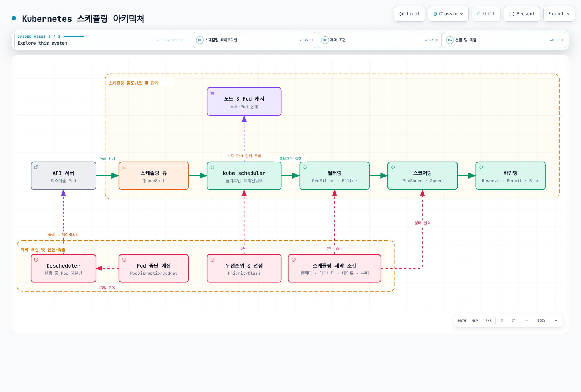The image size is (581, 392).
Task: Switch to the Light theme
Action: pyautogui.click(x=409, y=14)
